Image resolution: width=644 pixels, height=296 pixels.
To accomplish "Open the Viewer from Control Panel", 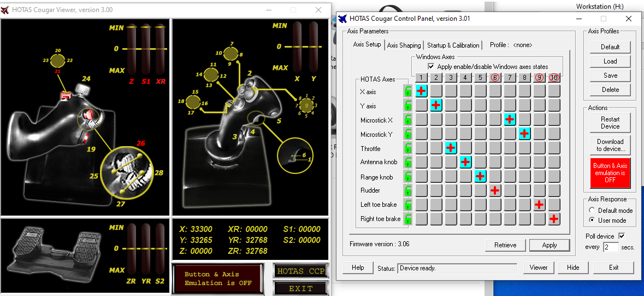I will (x=539, y=268).
